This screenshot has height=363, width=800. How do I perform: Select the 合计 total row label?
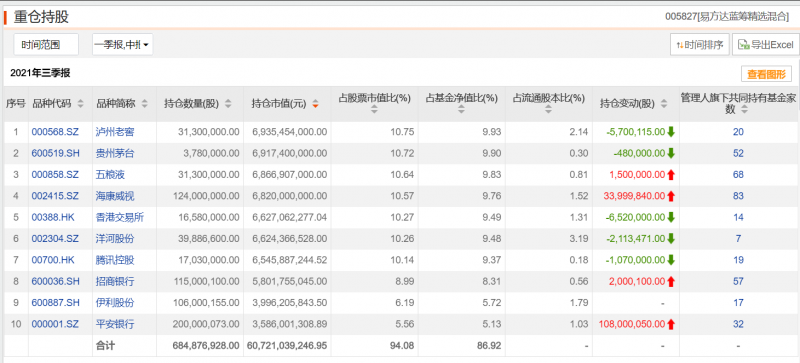coord(105,346)
